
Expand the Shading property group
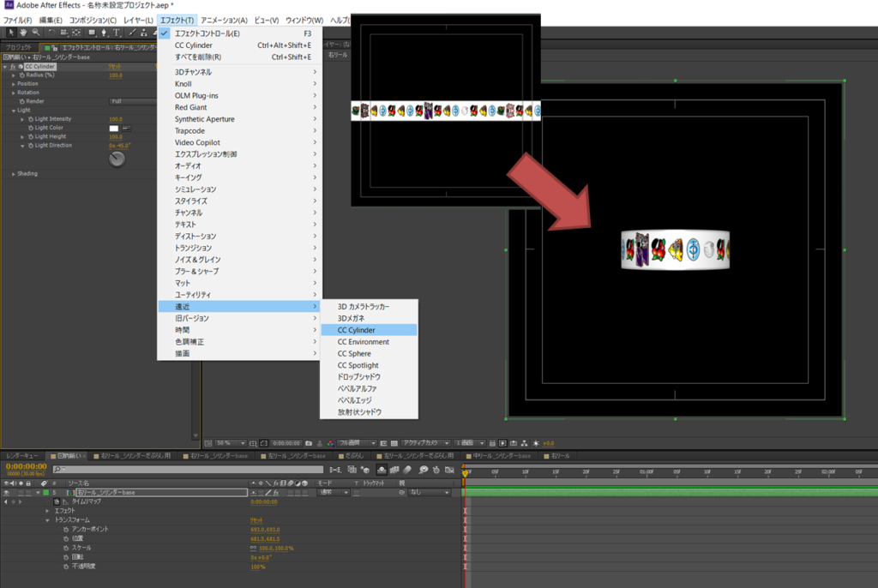tap(14, 174)
